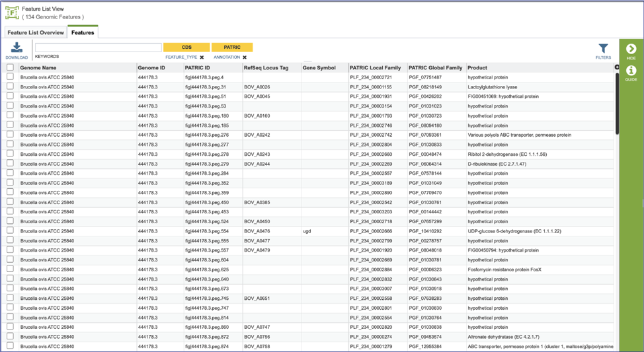
Task: Click the cell 'Lactoylglutathione lyase'
Action: click(x=493, y=87)
